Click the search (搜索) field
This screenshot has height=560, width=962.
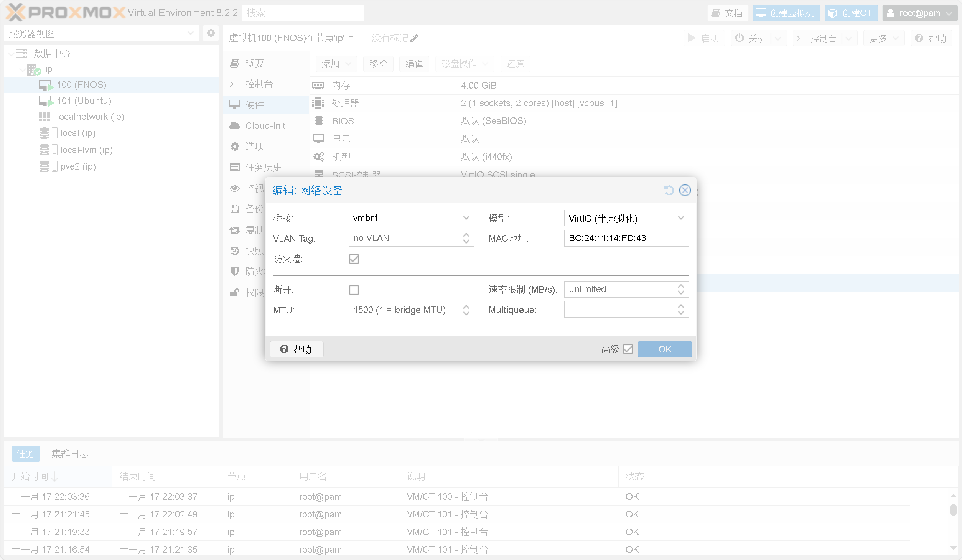(303, 13)
